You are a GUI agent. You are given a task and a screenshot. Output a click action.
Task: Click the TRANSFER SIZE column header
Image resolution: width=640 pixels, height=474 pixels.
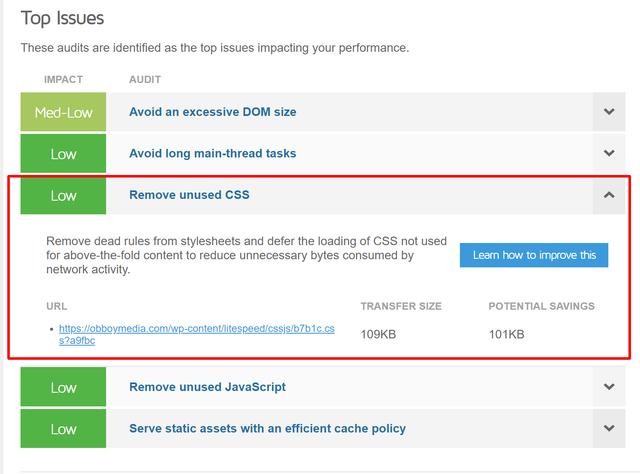pyautogui.click(x=401, y=306)
